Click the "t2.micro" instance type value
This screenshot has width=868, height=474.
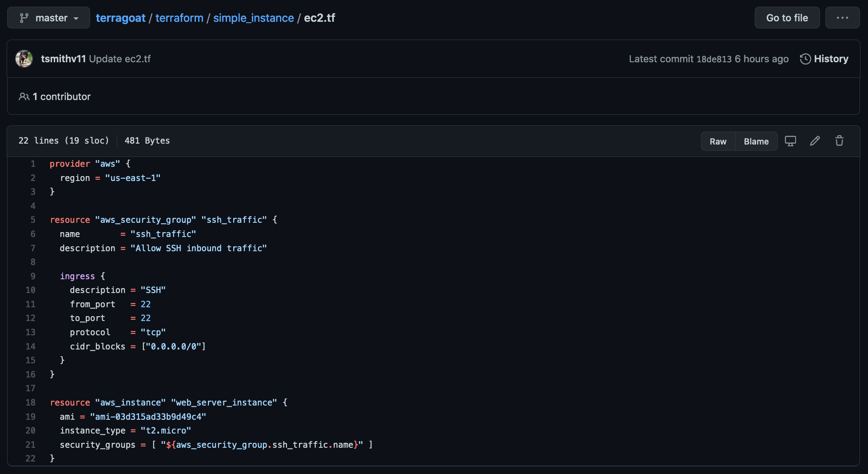pyautogui.click(x=166, y=430)
